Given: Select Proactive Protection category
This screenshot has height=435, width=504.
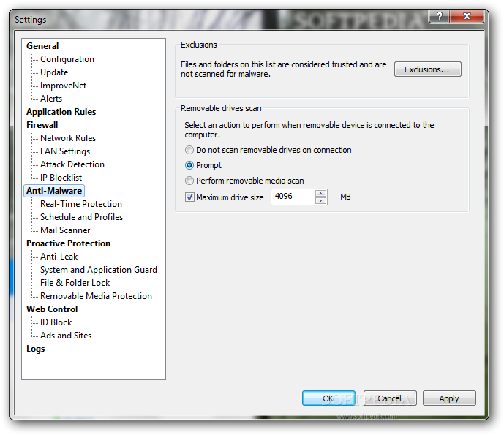Looking at the screenshot, I should click(69, 243).
